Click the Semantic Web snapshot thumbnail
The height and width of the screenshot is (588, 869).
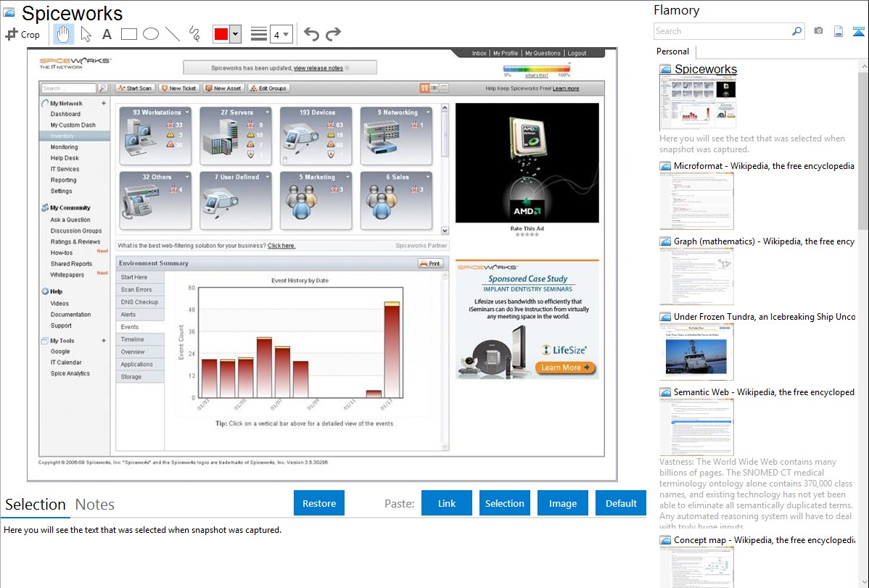click(696, 427)
